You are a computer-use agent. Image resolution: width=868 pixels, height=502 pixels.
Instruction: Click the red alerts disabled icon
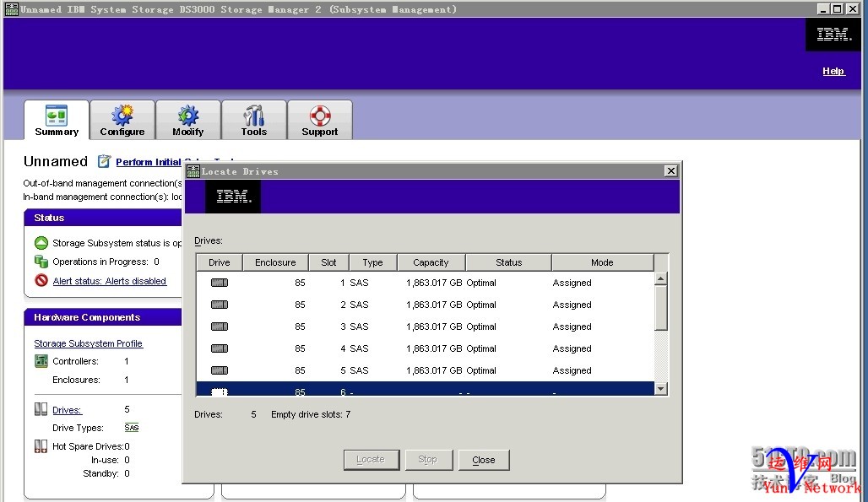click(x=41, y=280)
